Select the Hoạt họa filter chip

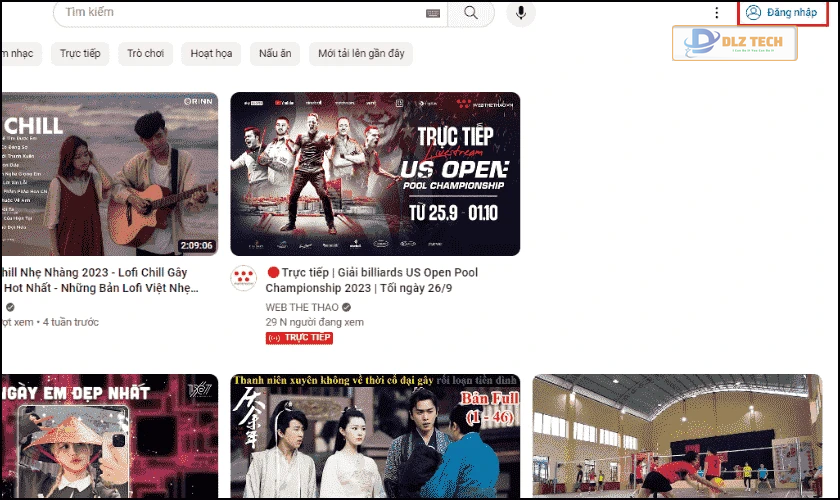point(211,54)
